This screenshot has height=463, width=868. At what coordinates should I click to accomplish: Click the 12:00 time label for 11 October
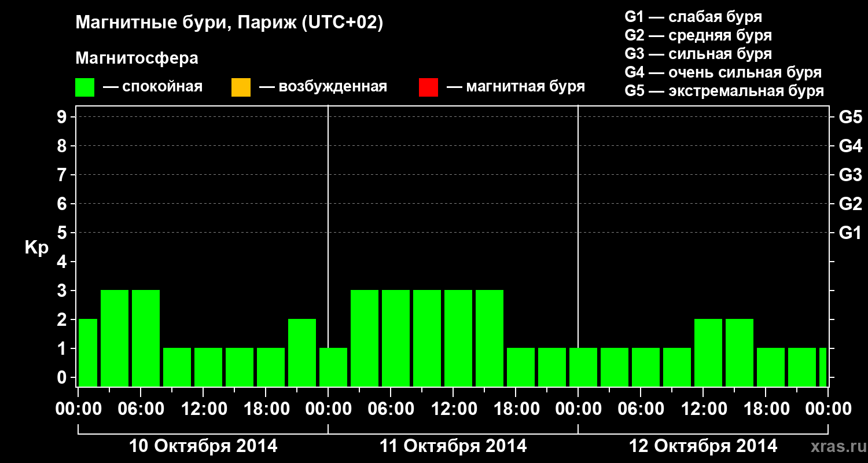(453, 409)
